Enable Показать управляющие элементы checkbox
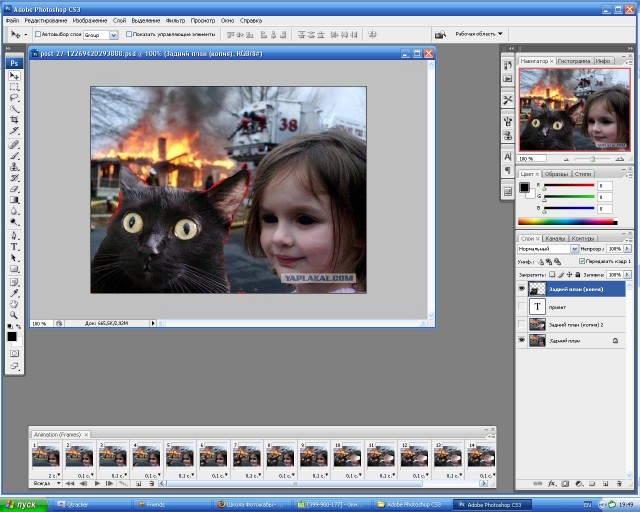Viewport: 640px width, 512px height. point(129,34)
